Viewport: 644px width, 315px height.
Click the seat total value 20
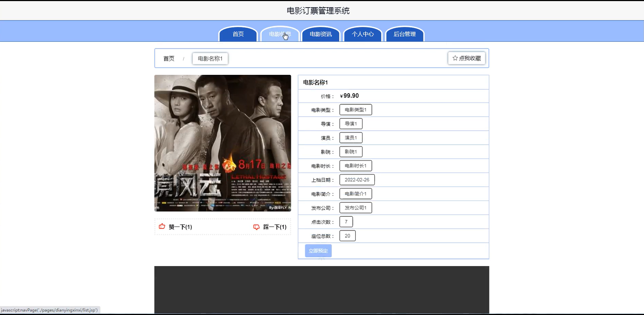click(x=347, y=236)
